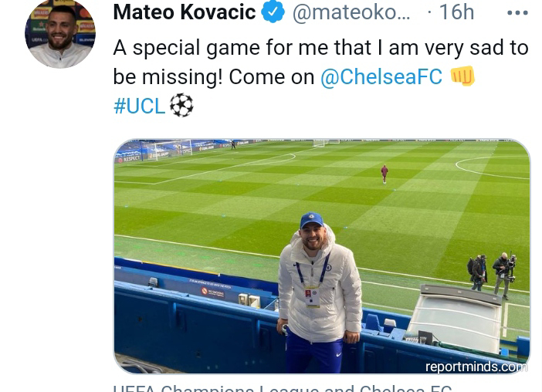Click the blue cap on the man's head
This screenshot has height=392, width=542.
pyautogui.click(x=311, y=220)
